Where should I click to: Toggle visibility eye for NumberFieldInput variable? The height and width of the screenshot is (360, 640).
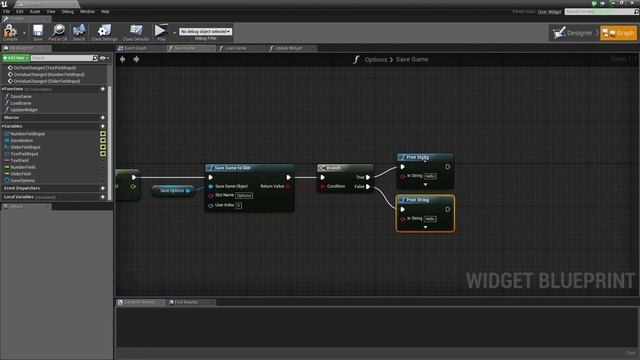point(103,134)
